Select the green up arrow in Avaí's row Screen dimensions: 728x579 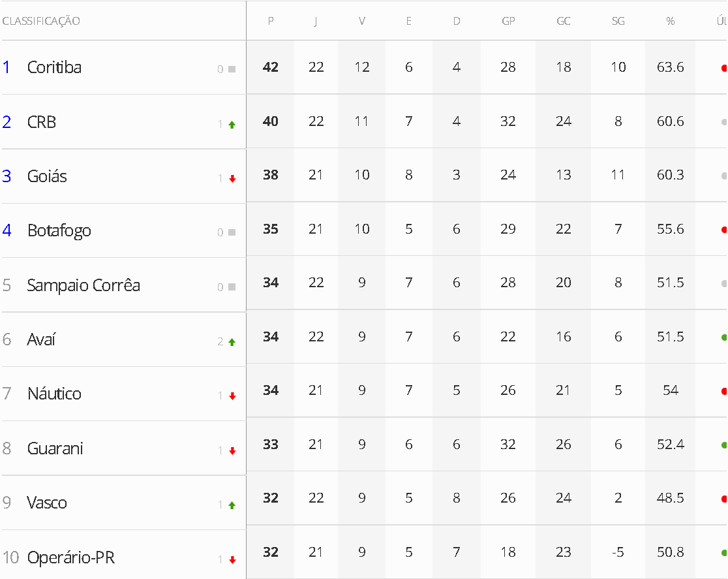tap(232, 342)
